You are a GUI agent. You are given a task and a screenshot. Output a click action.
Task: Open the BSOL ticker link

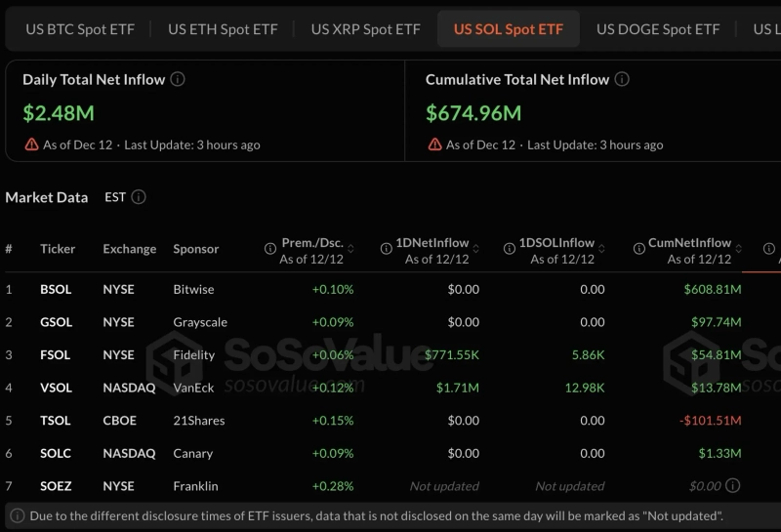click(x=56, y=290)
